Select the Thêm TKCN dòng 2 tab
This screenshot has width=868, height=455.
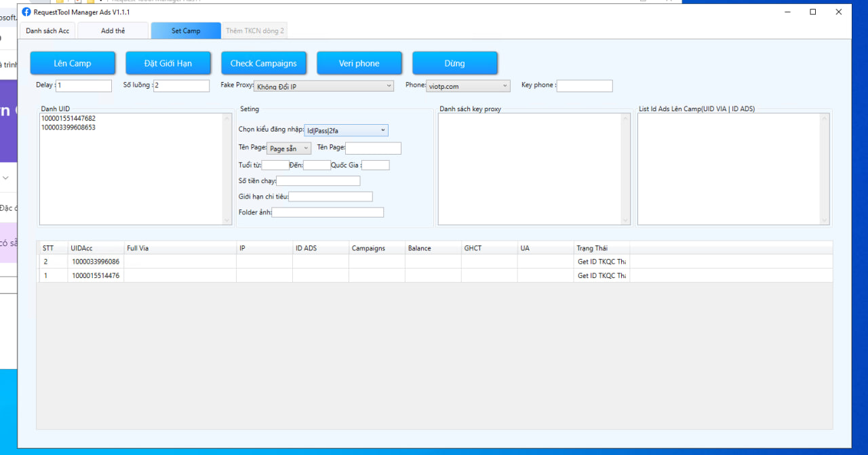(255, 31)
